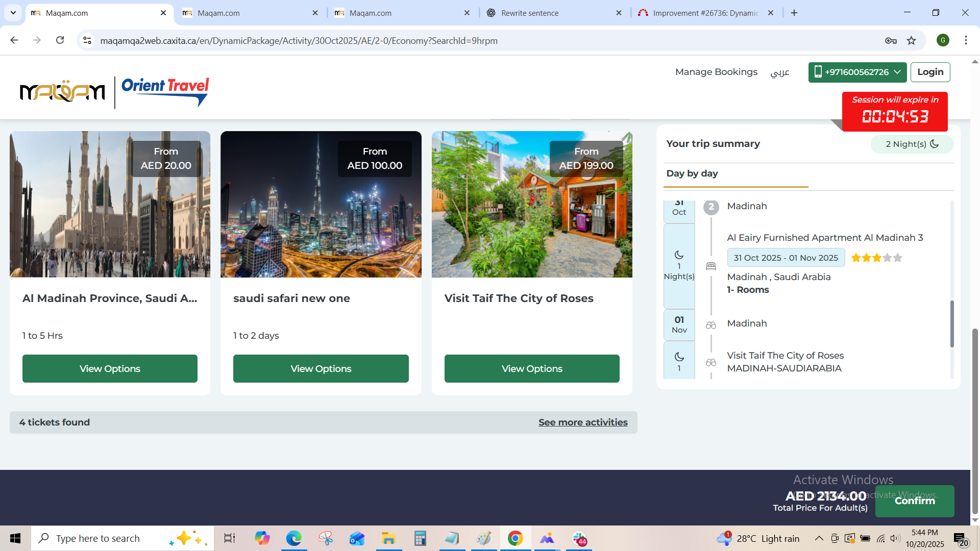The width and height of the screenshot is (980, 551).
Task: Open the tab search dropdown arrow
Action: pos(13,13)
